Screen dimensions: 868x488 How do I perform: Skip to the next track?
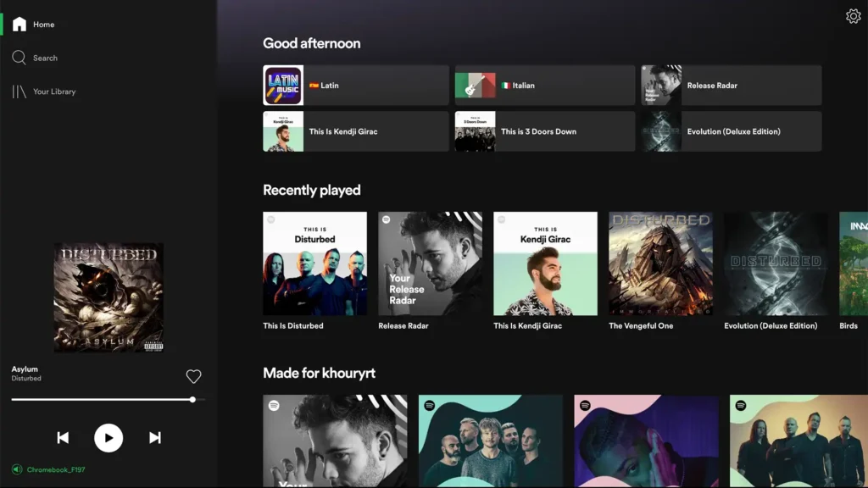155,438
